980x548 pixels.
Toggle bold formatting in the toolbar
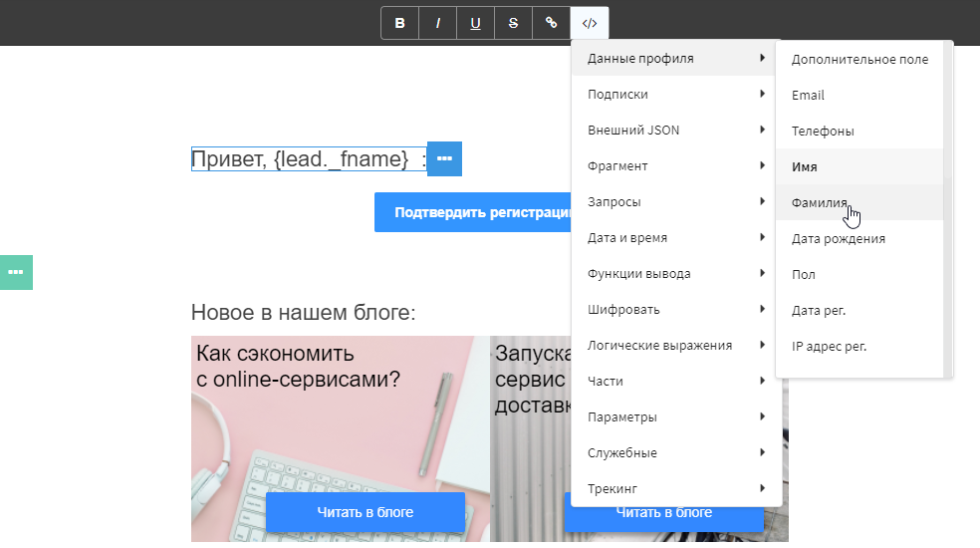coord(400,23)
